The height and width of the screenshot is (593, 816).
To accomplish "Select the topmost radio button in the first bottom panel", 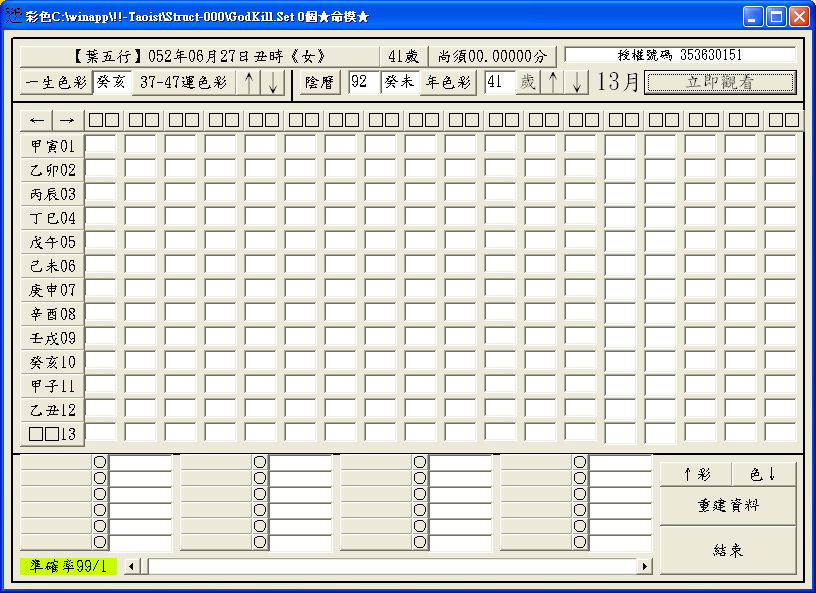I will coord(99,460).
